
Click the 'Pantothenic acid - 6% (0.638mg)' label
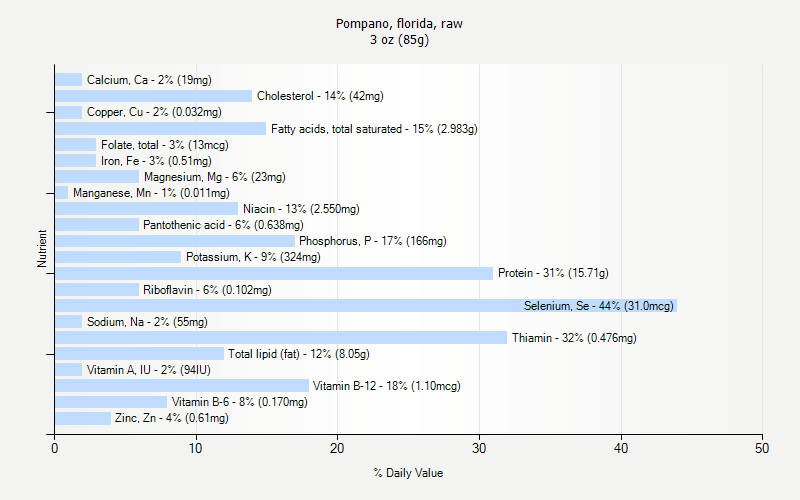[223, 225]
